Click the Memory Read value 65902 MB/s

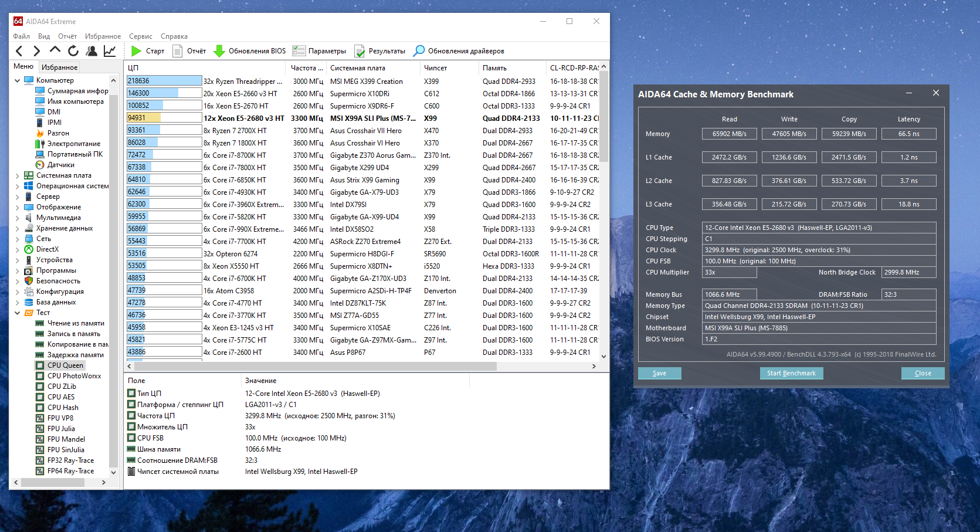point(730,134)
